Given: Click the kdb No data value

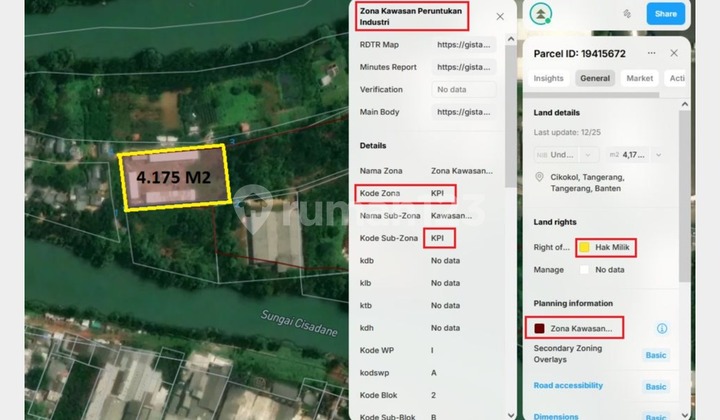Looking at the screenshot, I should click(445, 261).
